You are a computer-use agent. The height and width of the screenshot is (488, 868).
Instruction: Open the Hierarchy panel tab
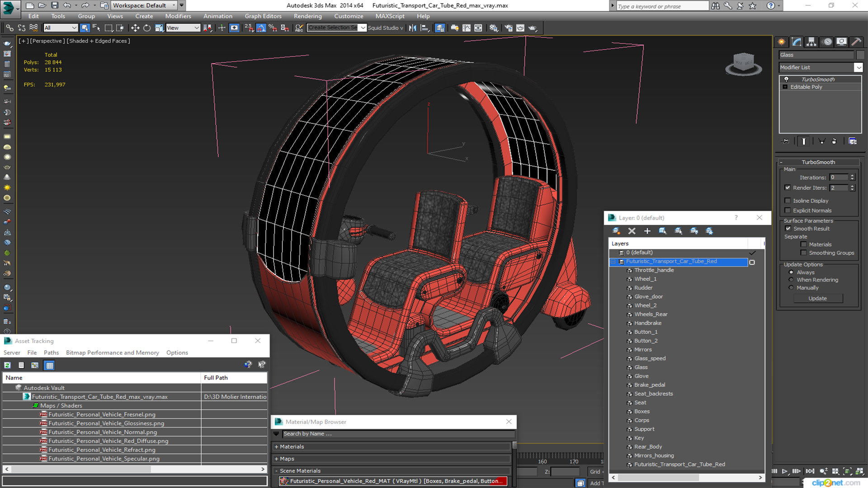tap(811, 42)
